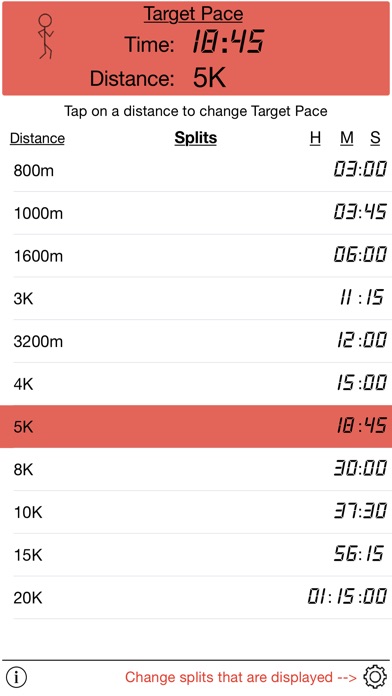This screenshot has height=696, width=392.
Task: Tap the Target Pace heading
Action: [x=194, y=14]
